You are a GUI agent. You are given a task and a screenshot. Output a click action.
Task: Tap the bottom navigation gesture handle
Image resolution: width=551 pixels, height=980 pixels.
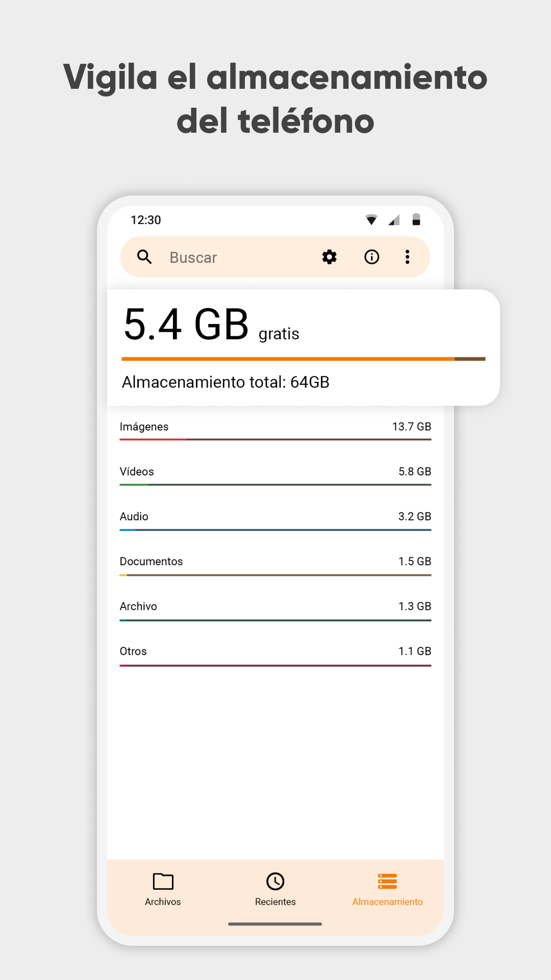tap(275, 924)
